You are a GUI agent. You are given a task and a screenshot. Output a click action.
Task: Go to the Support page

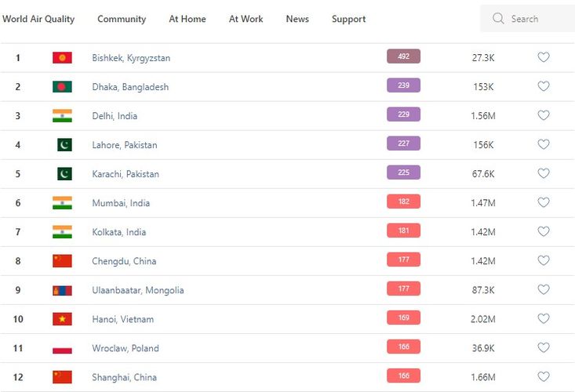(x=348, y=19)
